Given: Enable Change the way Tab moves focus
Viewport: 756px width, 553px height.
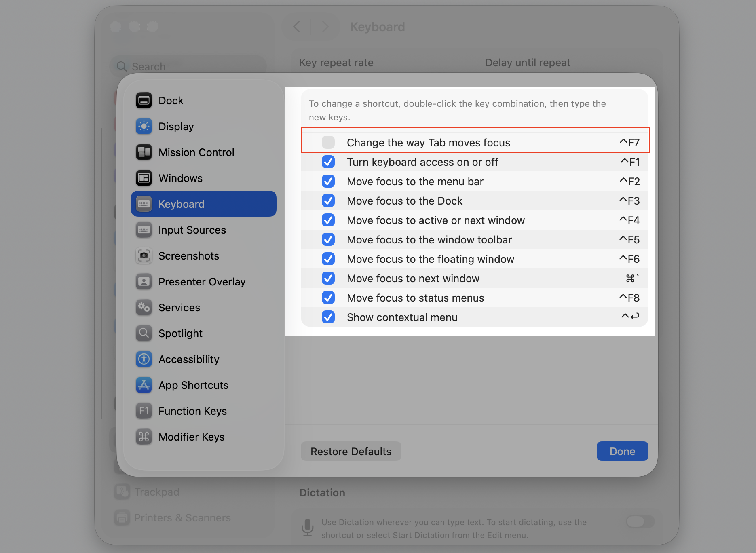Looking at the screenshot, I should [x=328, y=142].
